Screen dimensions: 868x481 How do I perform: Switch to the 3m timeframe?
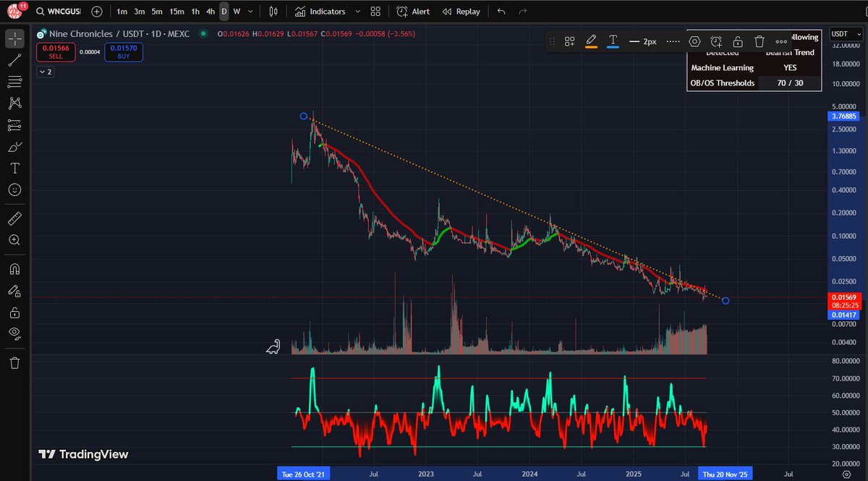point(139,12)
